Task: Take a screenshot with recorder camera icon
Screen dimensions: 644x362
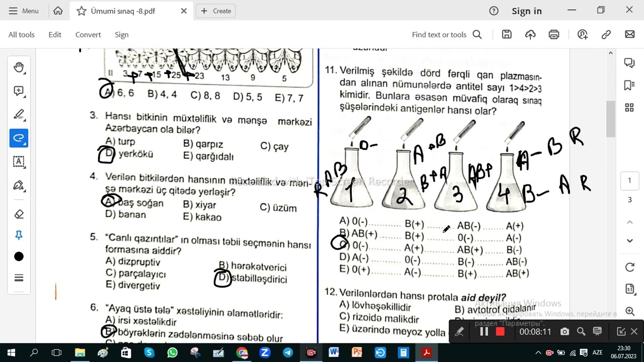Action: pos(565,332)
